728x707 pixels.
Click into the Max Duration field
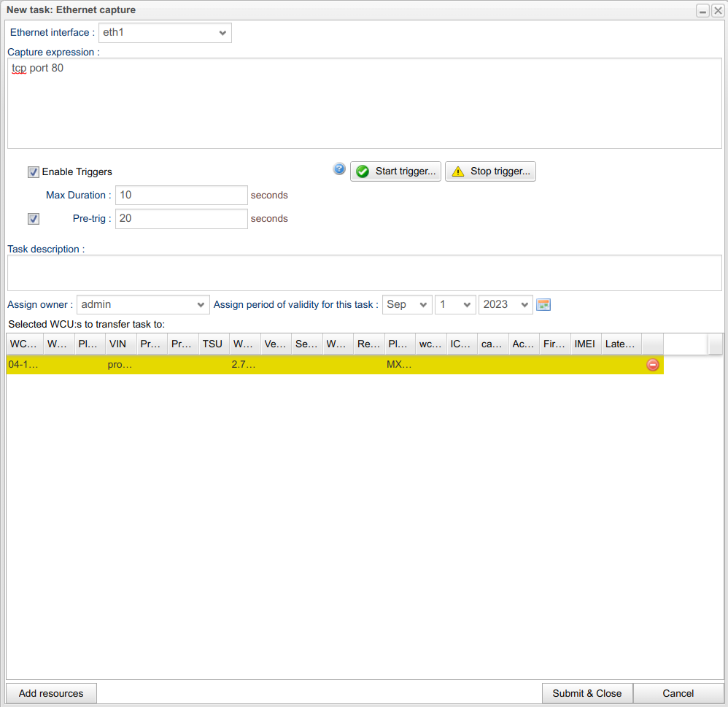(182, 196)
